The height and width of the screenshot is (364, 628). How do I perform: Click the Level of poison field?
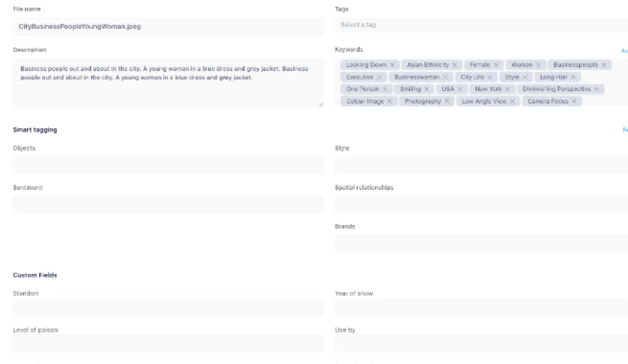168,343
